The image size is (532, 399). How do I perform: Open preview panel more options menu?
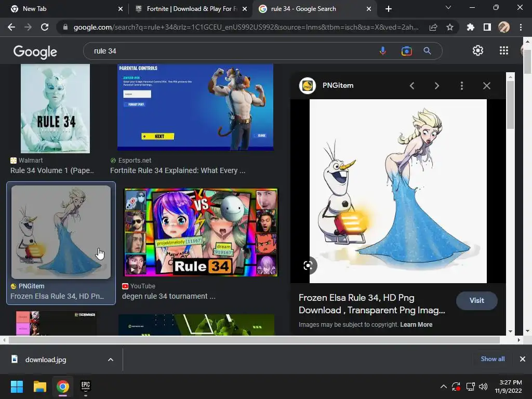462,86
